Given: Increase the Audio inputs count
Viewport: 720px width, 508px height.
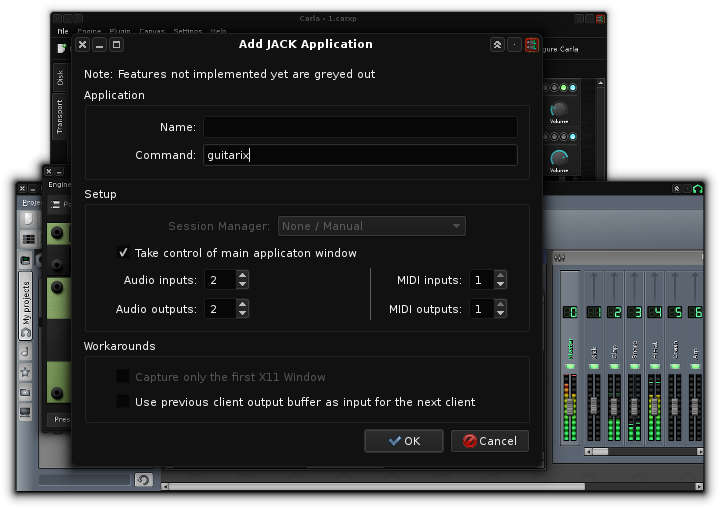Looking at the screenshot, I should pos(242,275).
